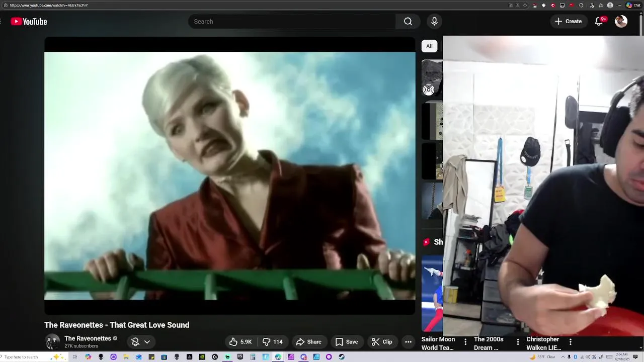644x362 pixels.
Task: Click the video player frame
Action: point(230,176)
